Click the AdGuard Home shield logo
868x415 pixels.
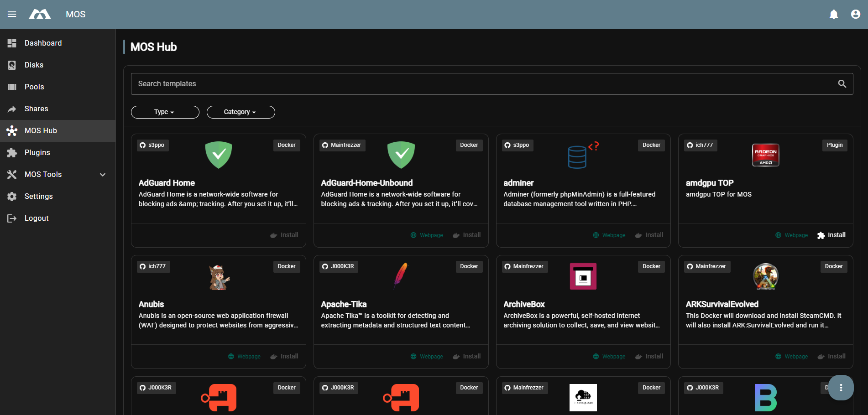point(219,155)
